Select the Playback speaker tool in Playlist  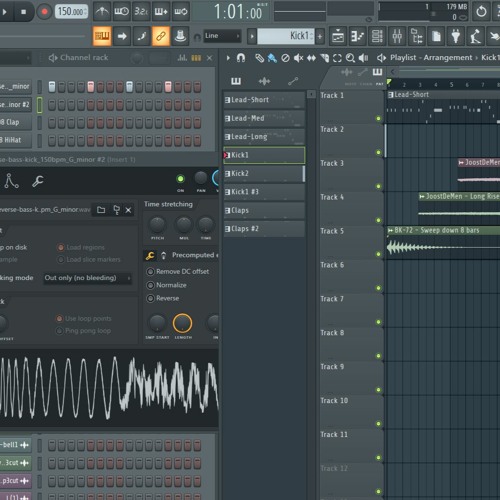click(363, 58)
